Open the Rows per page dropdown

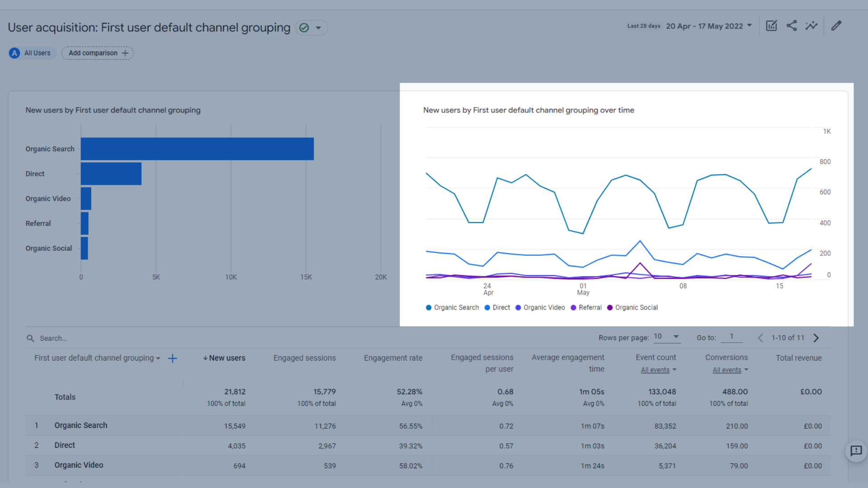(666, 337)
